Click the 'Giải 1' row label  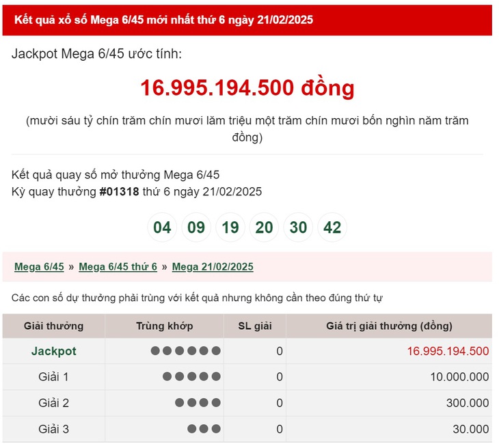point(53,377)
